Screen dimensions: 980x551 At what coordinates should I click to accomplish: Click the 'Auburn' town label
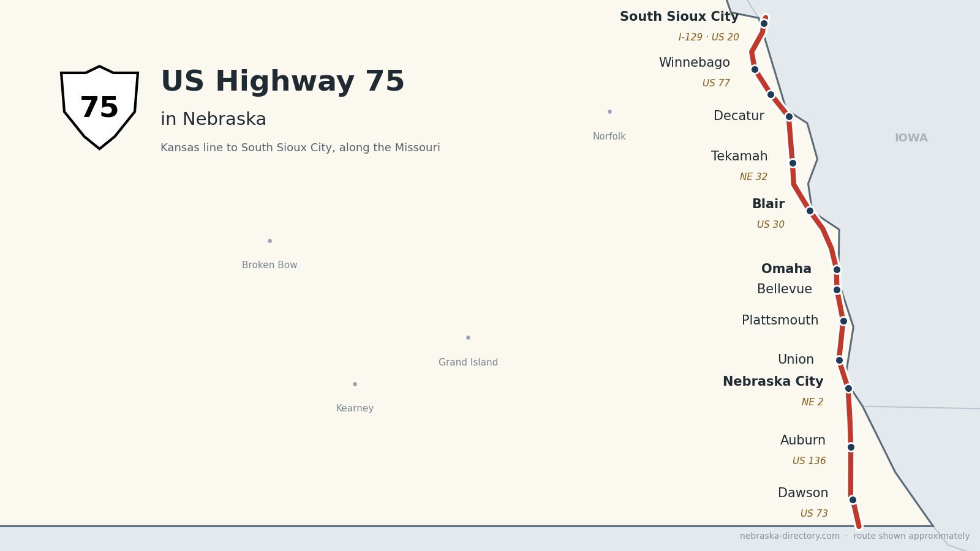tap(803, 441)
